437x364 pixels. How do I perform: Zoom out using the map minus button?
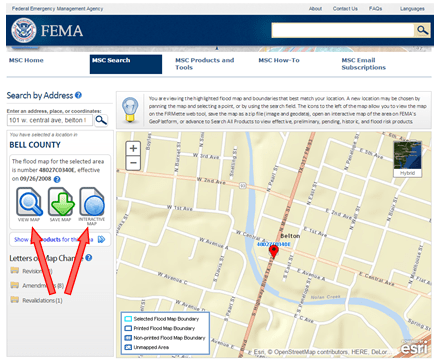[x=133, y=163]
